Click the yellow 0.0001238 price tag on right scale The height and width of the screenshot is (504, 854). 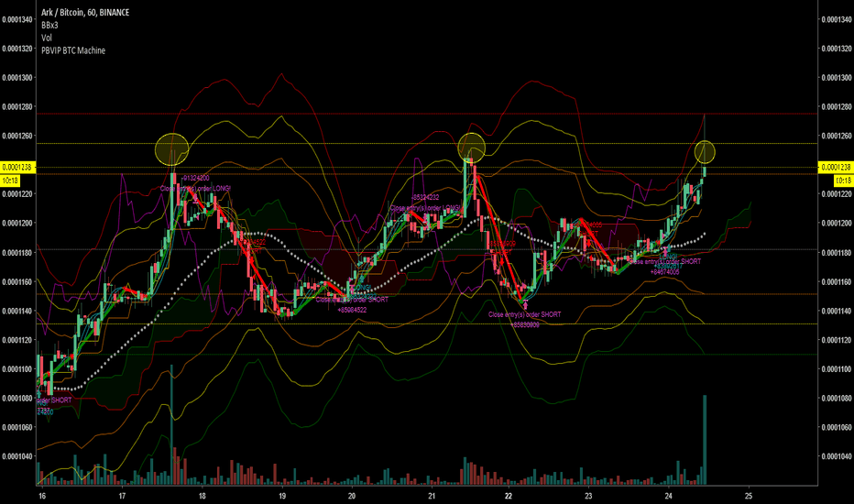pyautogui.click(x=836, y=168)
